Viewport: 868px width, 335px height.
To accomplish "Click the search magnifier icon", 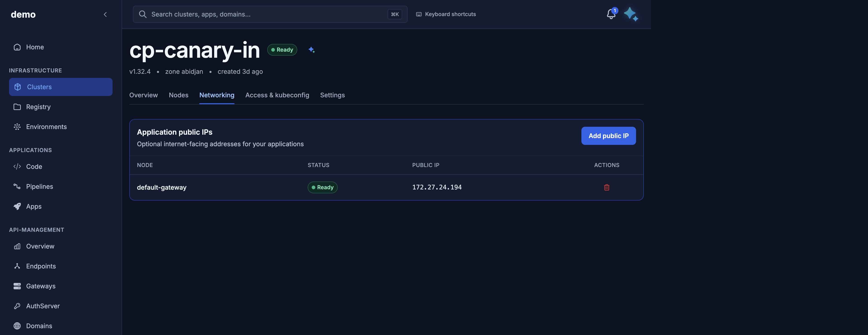I will click(x=143, y=14).
